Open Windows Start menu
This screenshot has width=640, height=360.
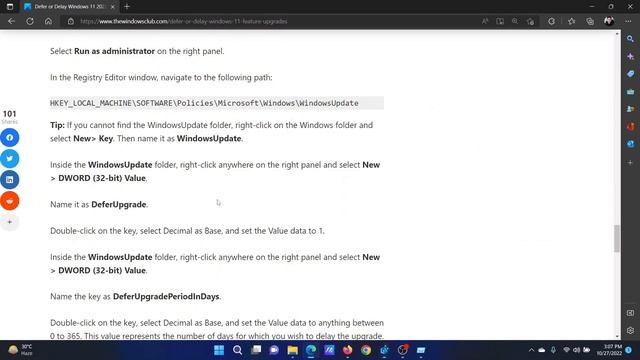[x=219, y=350]
